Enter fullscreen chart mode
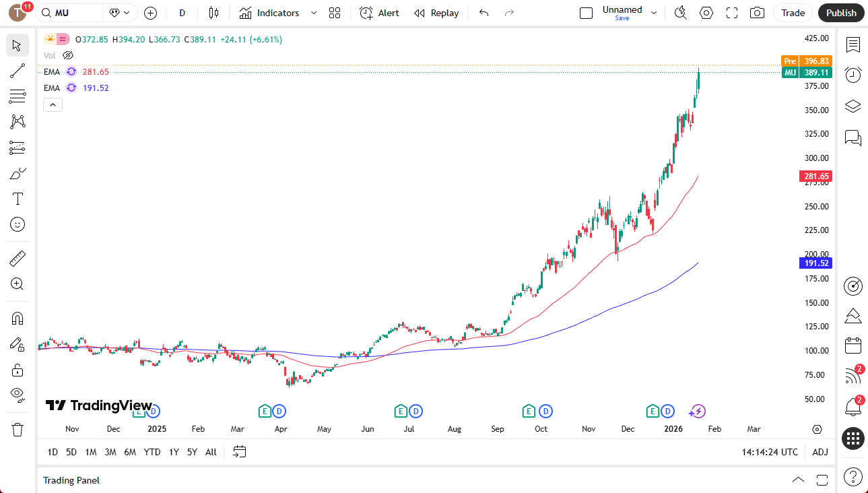The width and height of the screenshot is (868, 493). (x=732, y=13)
